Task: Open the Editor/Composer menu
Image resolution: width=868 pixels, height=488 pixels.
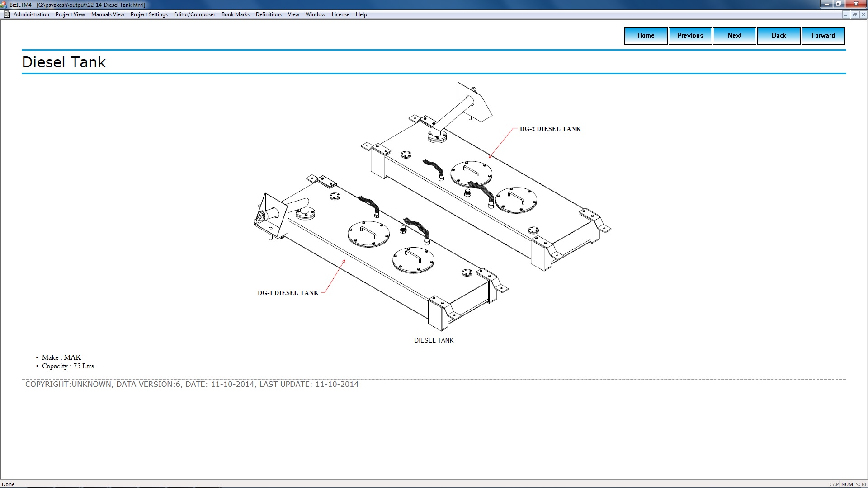Action: [x=194, y=14]
